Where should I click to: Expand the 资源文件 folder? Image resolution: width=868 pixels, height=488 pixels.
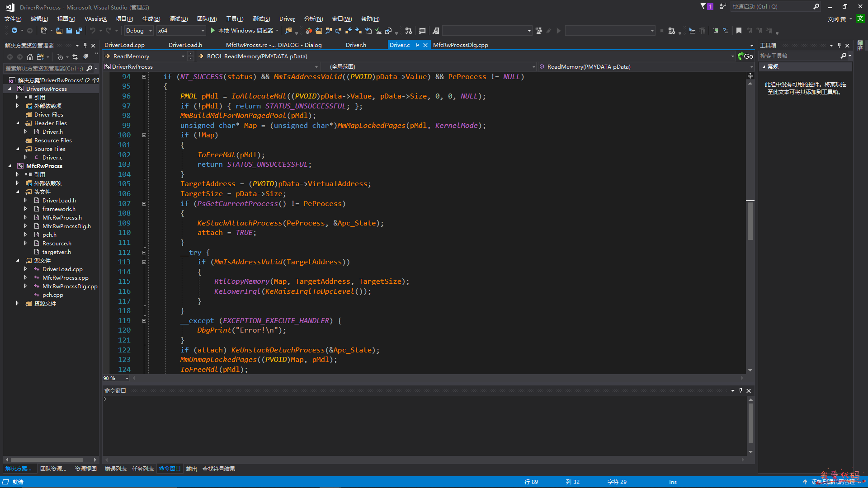pyautogui.click(x=18, y=303)
